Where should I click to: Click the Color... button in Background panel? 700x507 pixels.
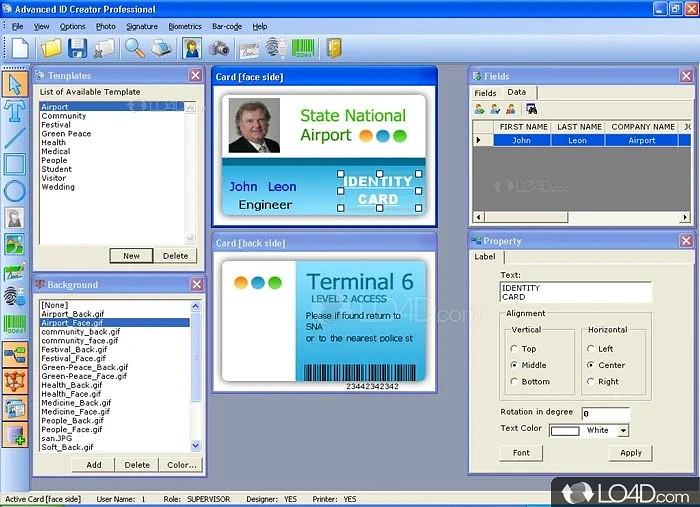tap(181, 465)
